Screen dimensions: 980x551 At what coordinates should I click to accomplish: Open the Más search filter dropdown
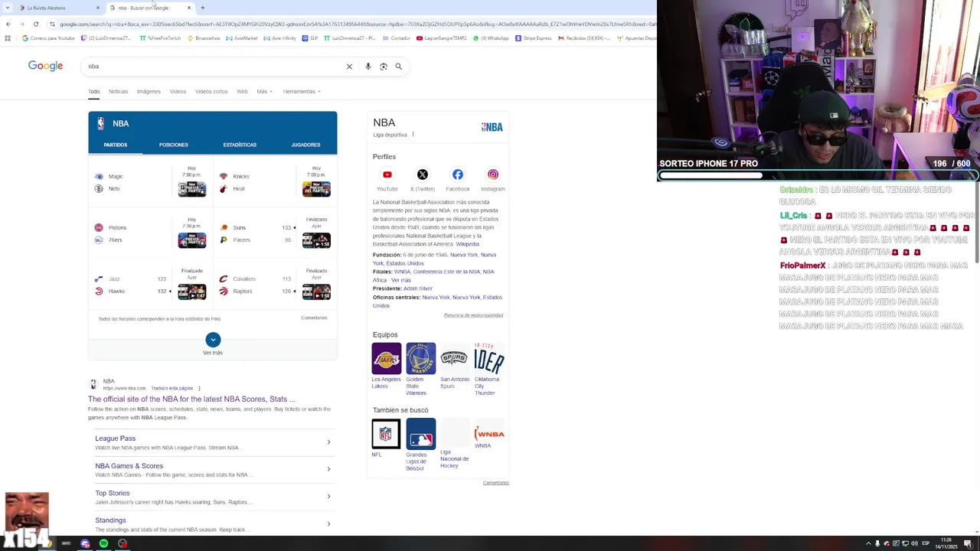[264, 92]
